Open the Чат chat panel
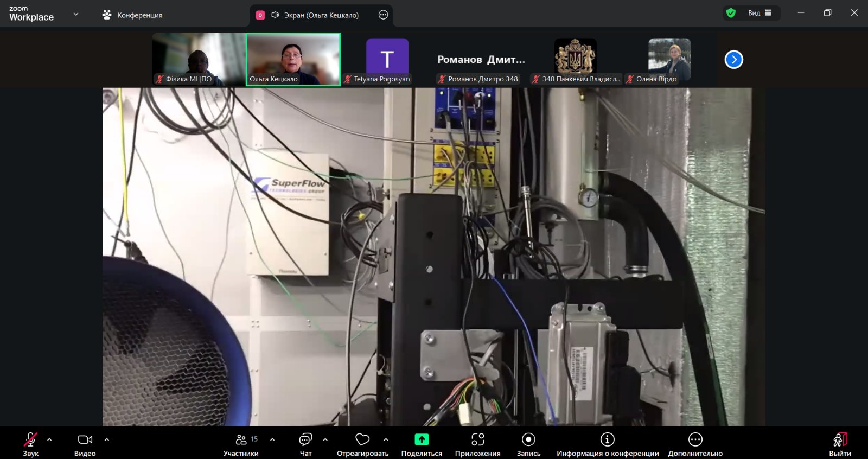Viewport: 868px width, 459px height. pos(306,443)
